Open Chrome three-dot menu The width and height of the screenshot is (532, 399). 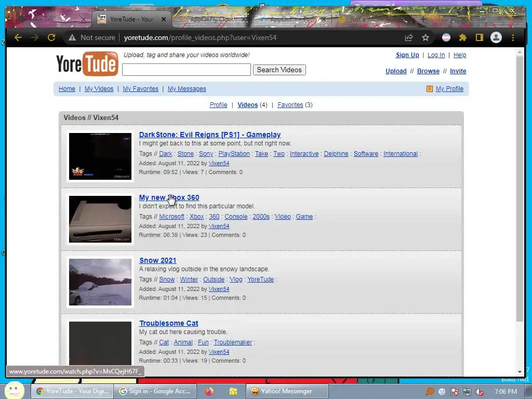[513, 37]
